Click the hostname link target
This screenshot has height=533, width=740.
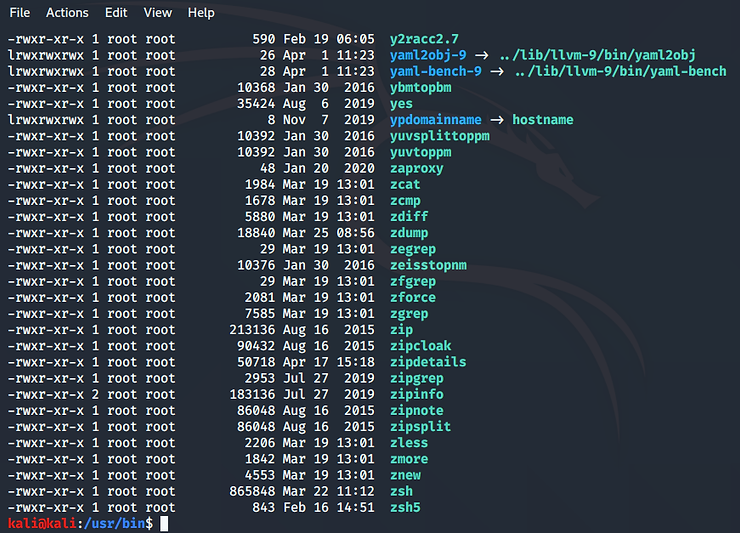(543, 120)
